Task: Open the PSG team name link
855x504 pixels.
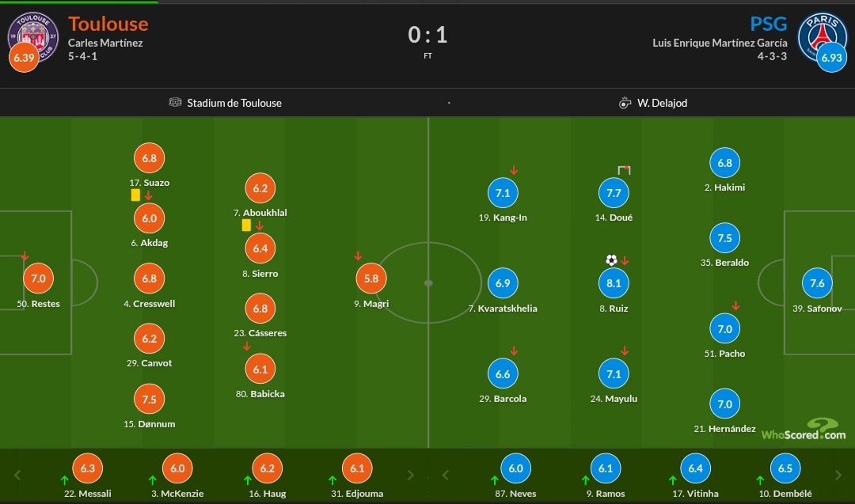Action: click(x=768, y=24)
